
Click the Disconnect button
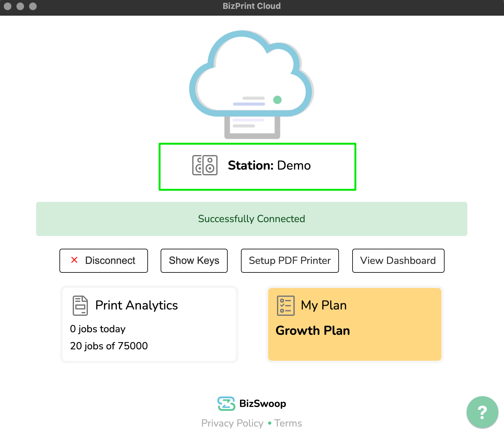tap(104, 260)
